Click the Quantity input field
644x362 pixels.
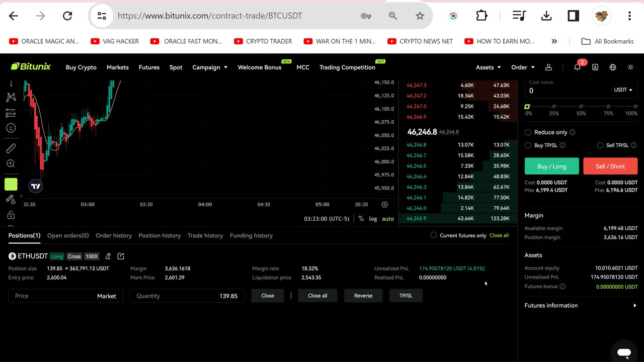click(x=187, y=296)
